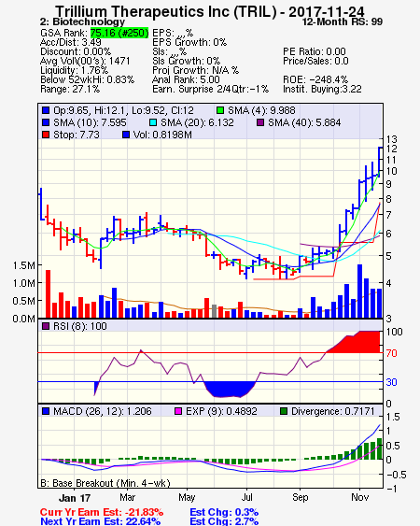The image size is (420, 526).
Task: Click the red overbought RSI filled area
Action: click(x=360, y=343)
